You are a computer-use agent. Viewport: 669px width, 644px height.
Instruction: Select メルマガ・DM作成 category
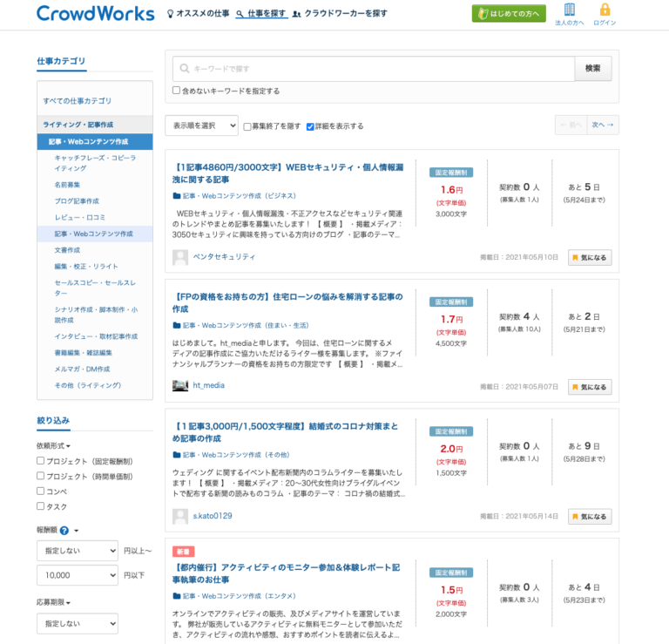pyautogui.click(x=82, y=369)
